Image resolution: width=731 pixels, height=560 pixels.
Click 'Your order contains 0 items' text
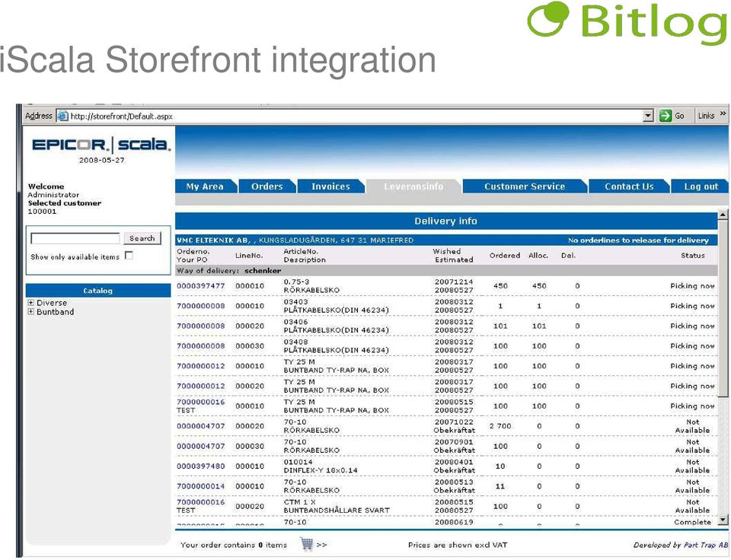tap(234, 545)
